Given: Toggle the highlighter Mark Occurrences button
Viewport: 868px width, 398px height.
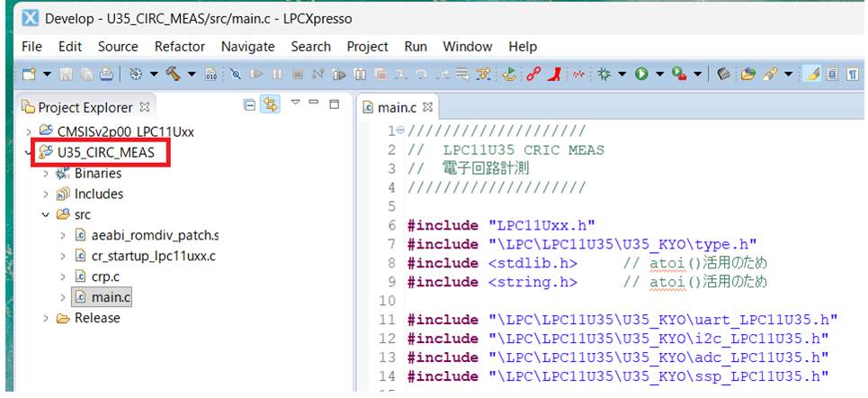Looking at the screenshot, I should (810, 75).
